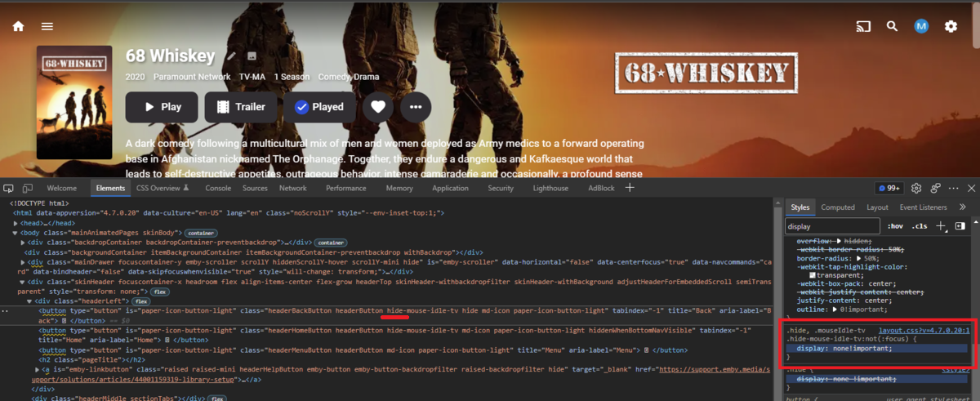Screen dimensions: 980x401
Task: Edit metadata with the pencil icon
Action: (x=232, y=56)
